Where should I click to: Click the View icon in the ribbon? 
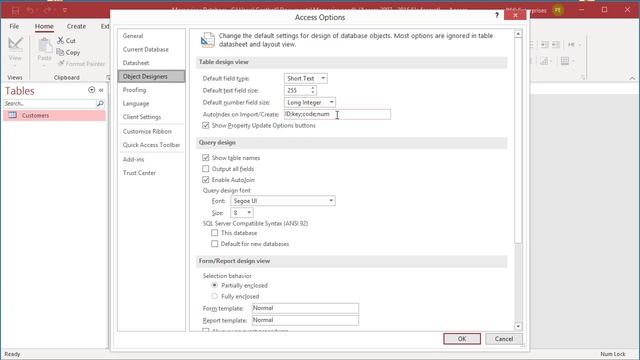coord(16,45)
